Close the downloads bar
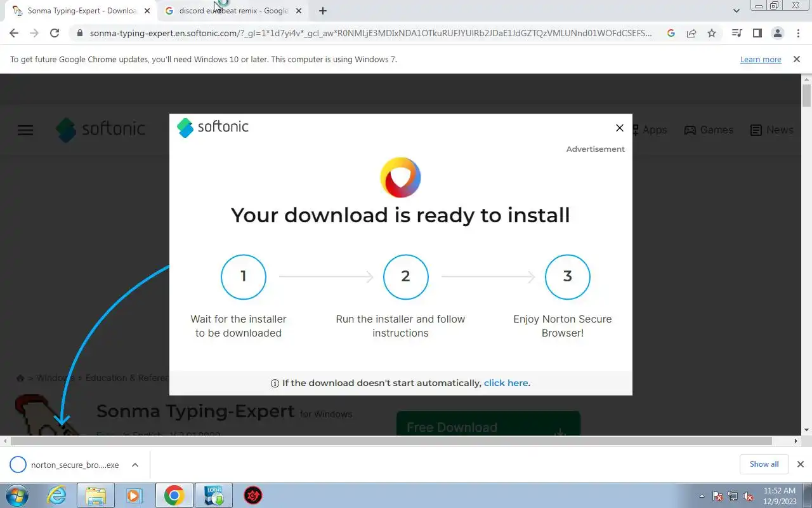 point(801,464)
